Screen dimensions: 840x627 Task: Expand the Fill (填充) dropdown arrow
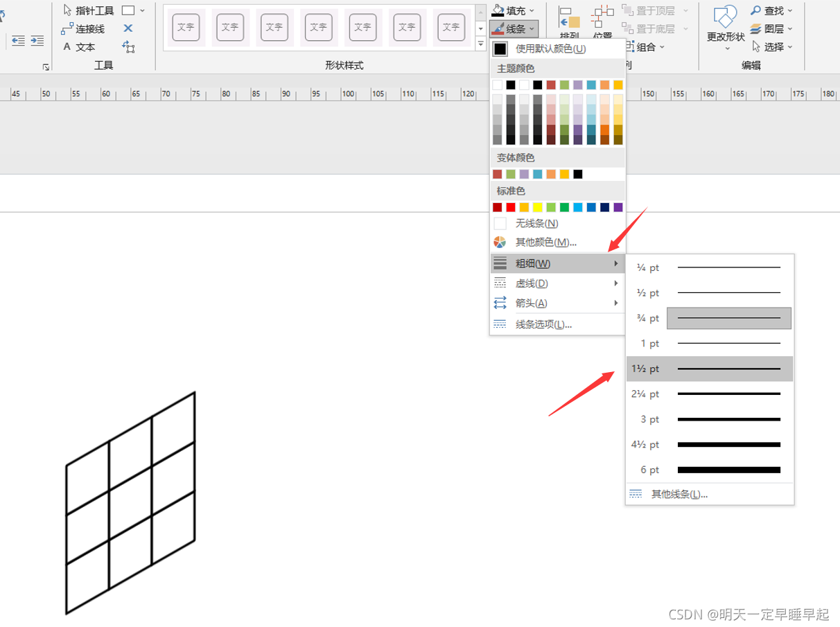pos(532,10)
